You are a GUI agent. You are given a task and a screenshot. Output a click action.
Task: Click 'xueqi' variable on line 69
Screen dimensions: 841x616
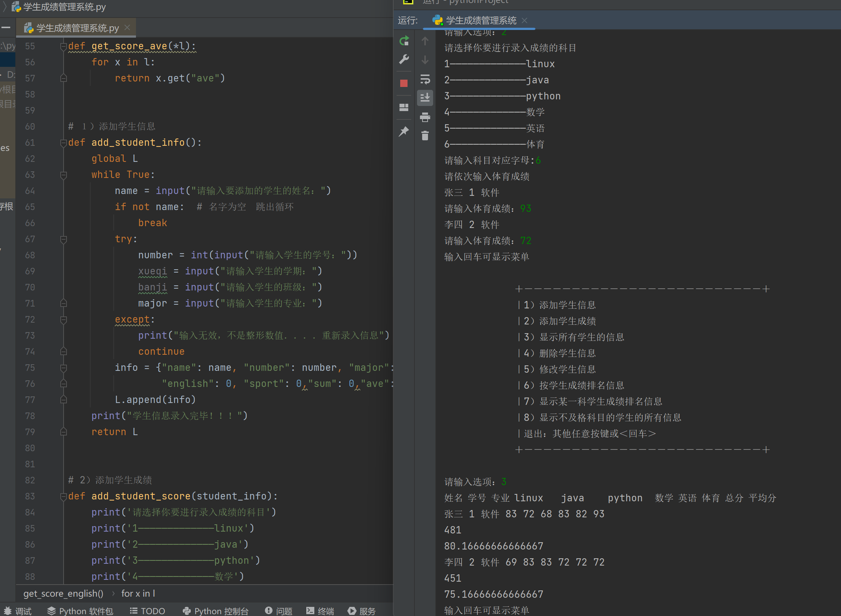(x=152, y=271)
